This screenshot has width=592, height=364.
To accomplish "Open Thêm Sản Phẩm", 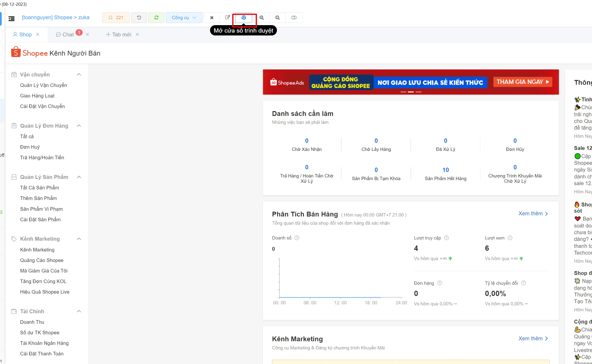I will (x=39, y=198).
